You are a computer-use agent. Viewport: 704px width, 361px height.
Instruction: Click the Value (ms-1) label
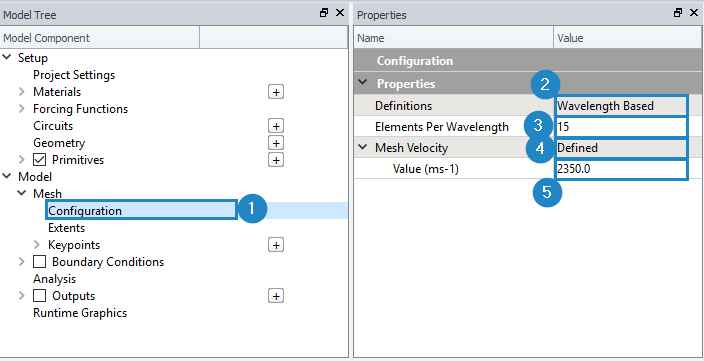(425, 169)
